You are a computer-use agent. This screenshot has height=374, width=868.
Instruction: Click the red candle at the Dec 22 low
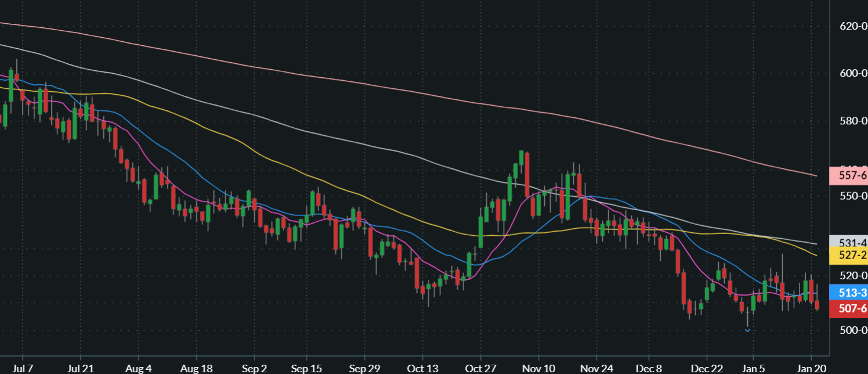(x=690, y=308)
